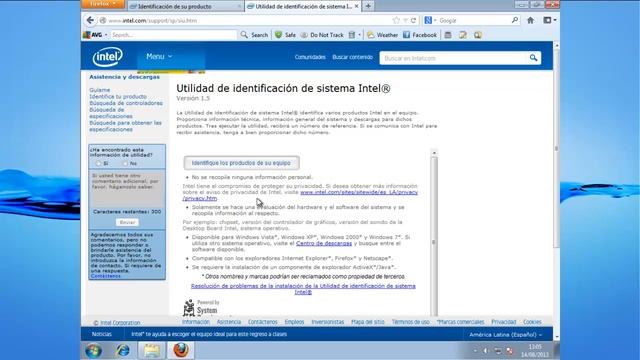The image size is (640, 360).
Task: Click the Enviar feedback button
Action: 127,222
